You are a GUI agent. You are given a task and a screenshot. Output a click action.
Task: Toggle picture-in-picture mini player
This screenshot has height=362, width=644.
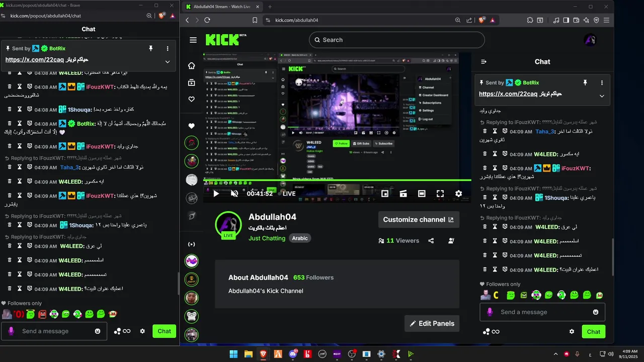pyautogui.click(x=385, y=194)
